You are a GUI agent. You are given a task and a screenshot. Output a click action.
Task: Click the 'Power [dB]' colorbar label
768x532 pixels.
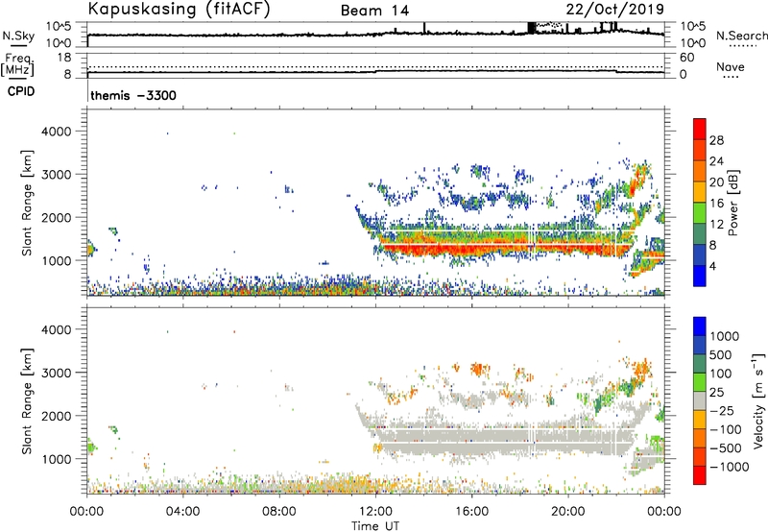pos(732,203)
